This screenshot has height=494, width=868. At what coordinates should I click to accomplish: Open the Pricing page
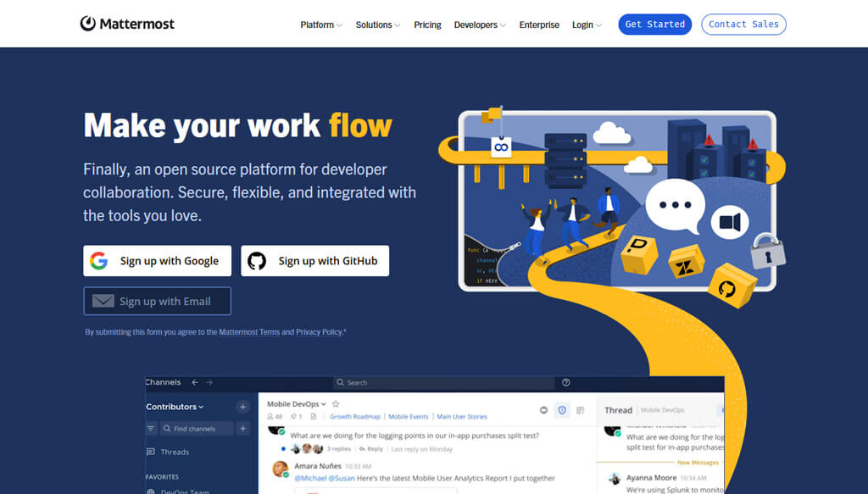(x=427, y=25)
